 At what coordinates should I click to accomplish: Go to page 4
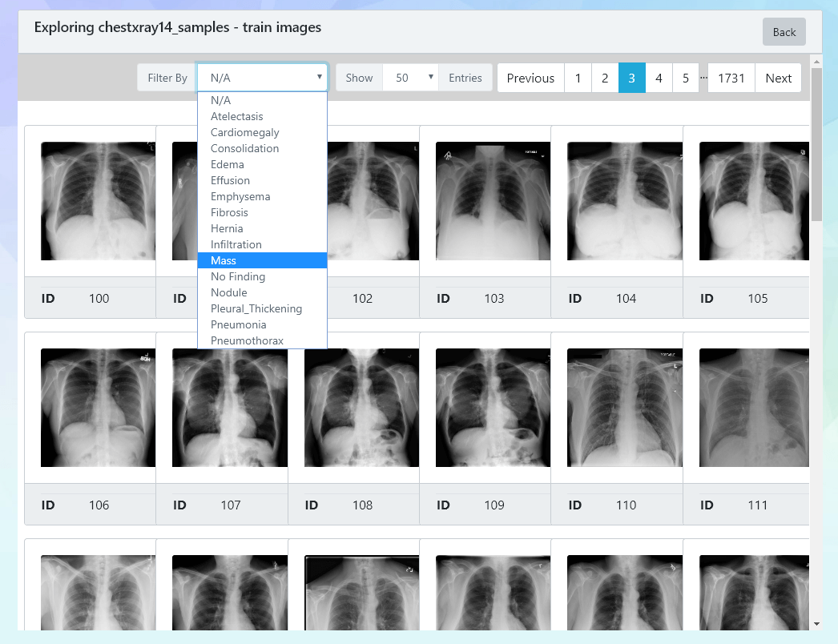[659, 78]
